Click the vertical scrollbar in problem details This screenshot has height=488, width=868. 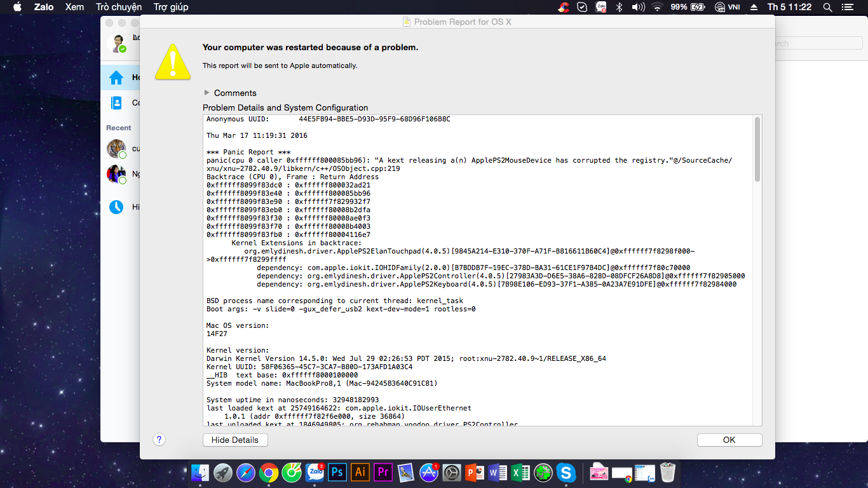[x=757, y=149]
